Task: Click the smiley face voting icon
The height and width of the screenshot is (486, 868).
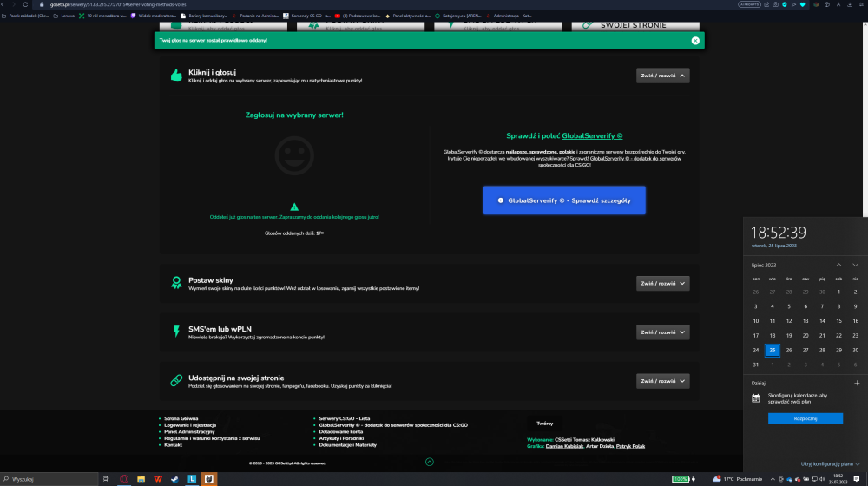Action: [294, 155]
